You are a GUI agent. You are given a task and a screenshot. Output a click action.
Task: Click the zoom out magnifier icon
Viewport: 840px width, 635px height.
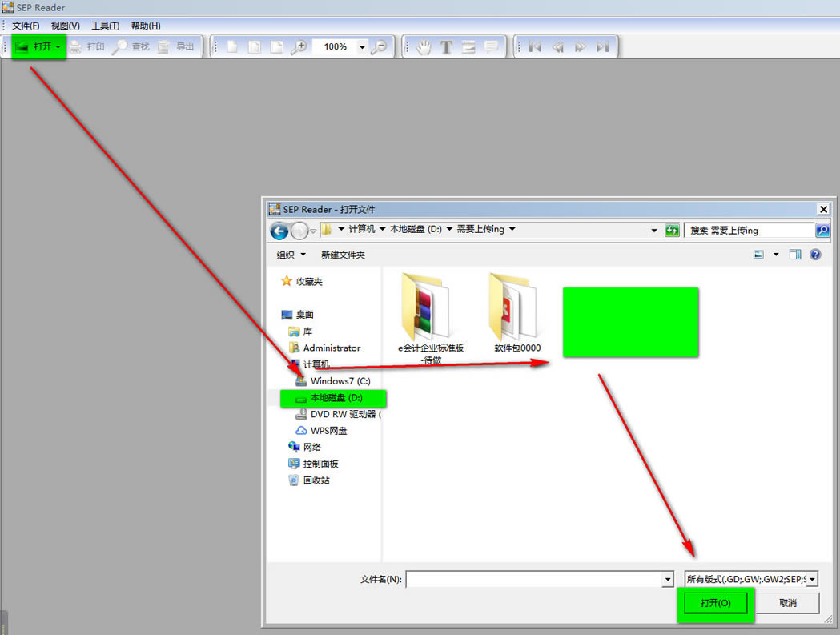point(379,47)
